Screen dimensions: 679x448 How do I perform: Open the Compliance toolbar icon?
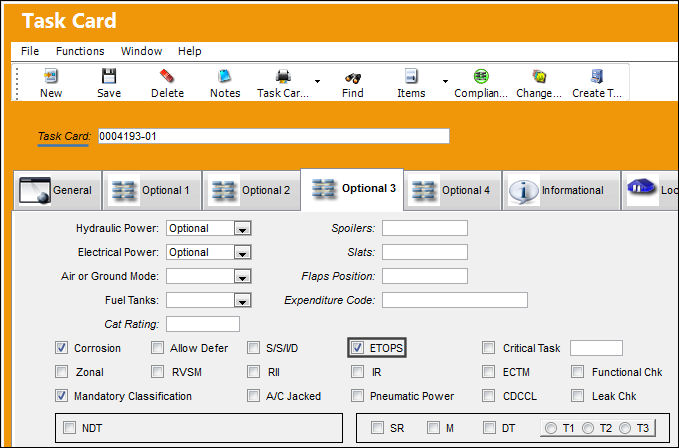pyautogui.click(x=481, y=76)
